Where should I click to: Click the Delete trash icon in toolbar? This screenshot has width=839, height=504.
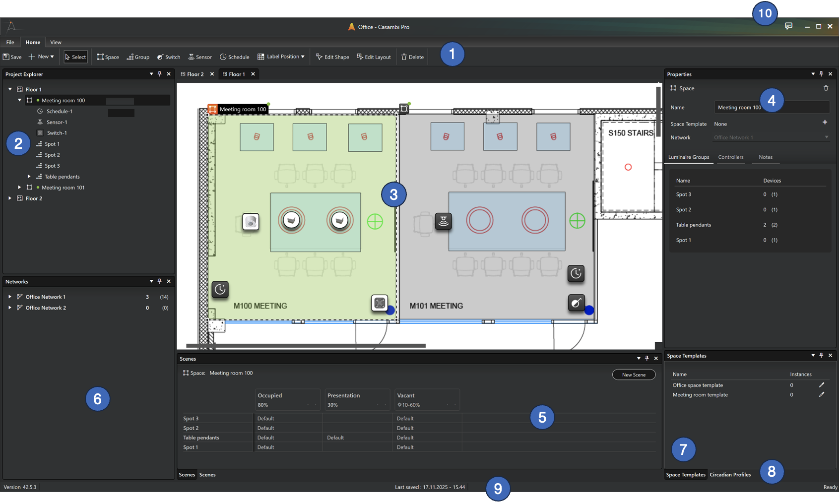coord(404,57)
